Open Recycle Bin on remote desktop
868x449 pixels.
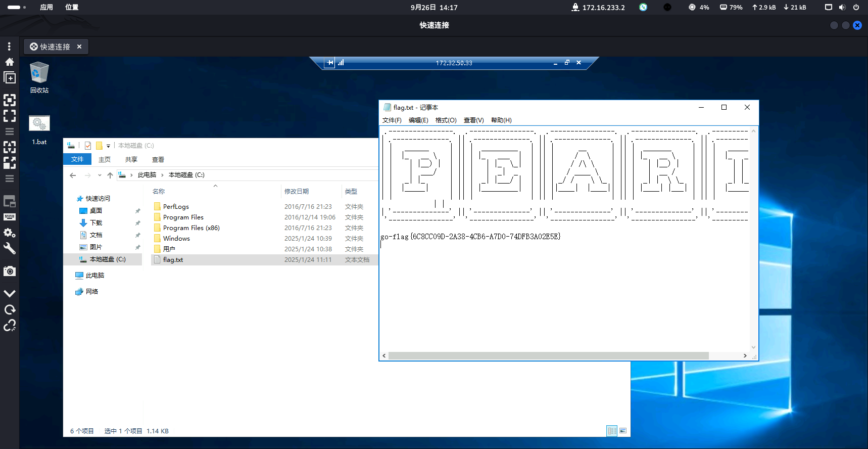39,77
